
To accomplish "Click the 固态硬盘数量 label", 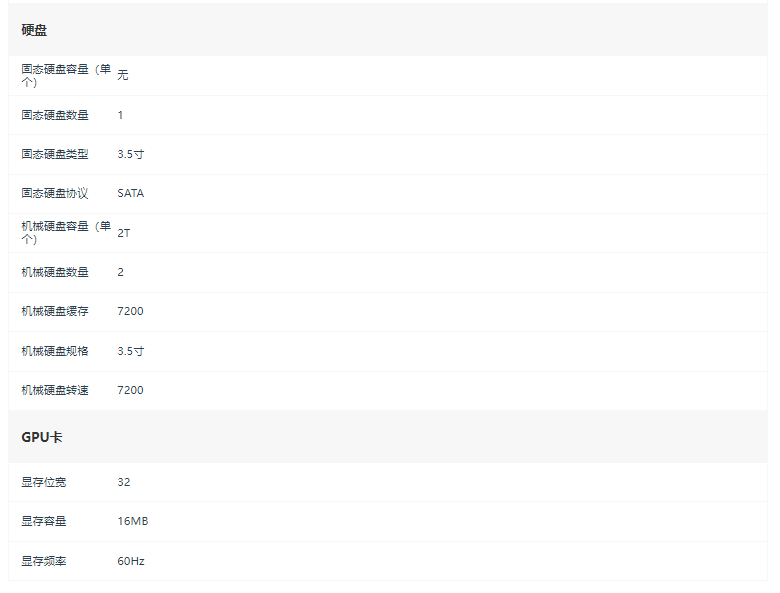I will click(x=55, y=115).
